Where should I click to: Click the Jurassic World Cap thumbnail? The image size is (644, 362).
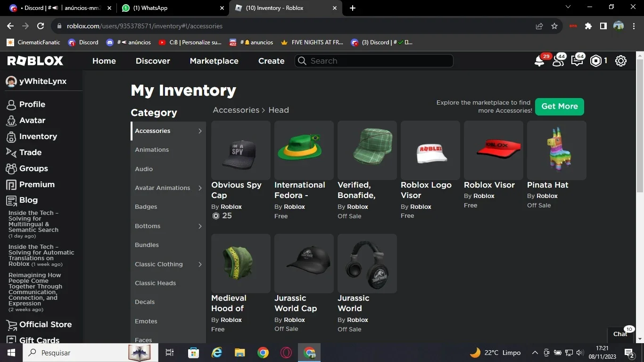point(304,263)
